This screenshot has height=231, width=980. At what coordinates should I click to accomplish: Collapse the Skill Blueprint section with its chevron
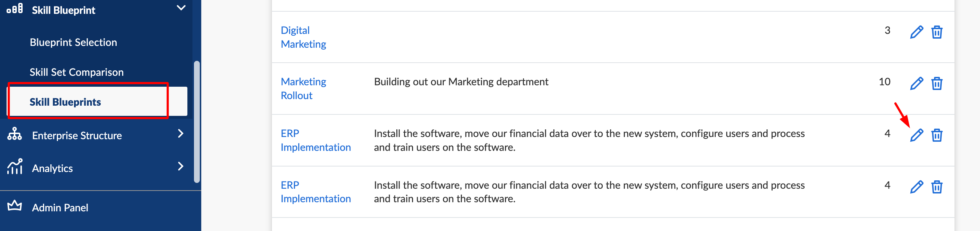tap(181, 8)
